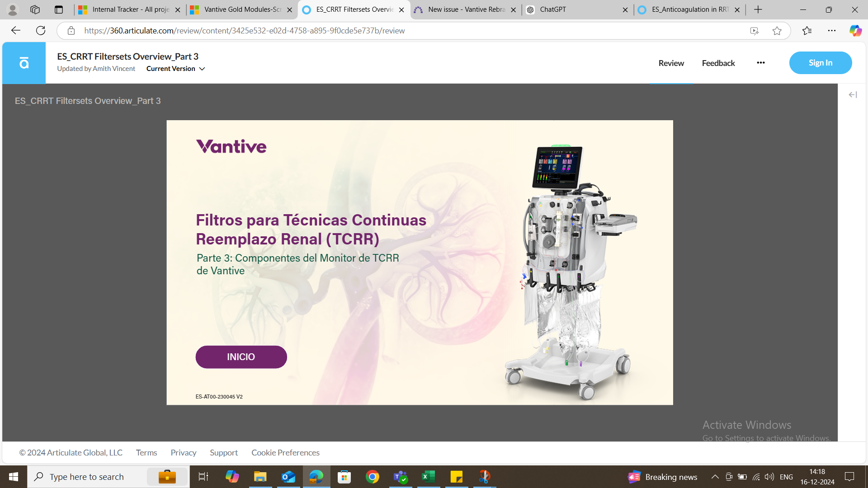Switch to ES_Anticoagulation in RRT tab
Viewport: 868px width, 488px height.
click(690, 9)
